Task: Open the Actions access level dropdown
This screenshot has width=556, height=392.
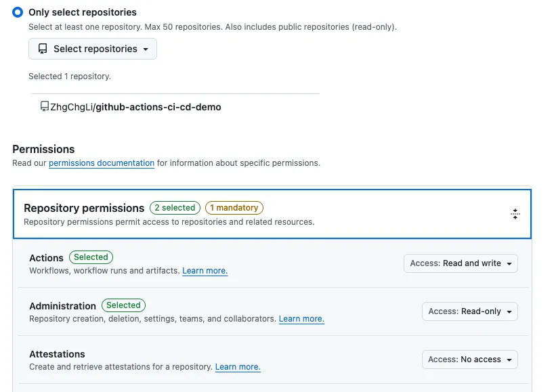Action: coord(461,263)
